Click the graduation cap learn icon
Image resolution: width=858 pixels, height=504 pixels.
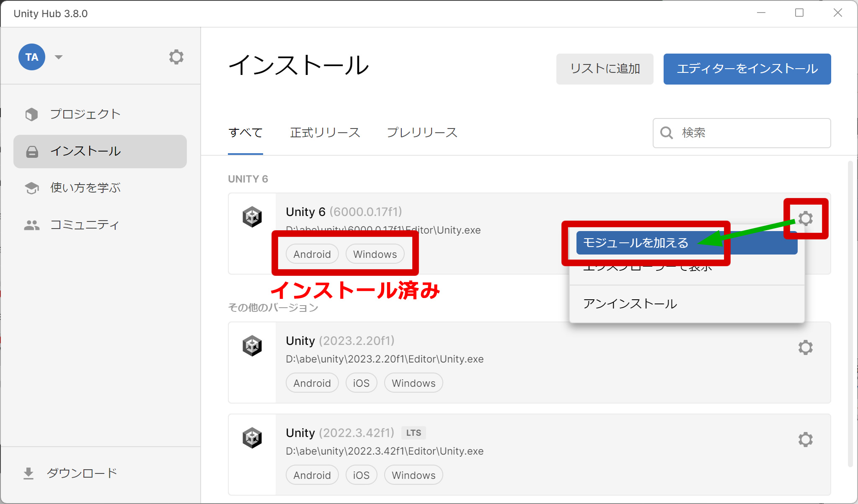click(x=32, y=188)
